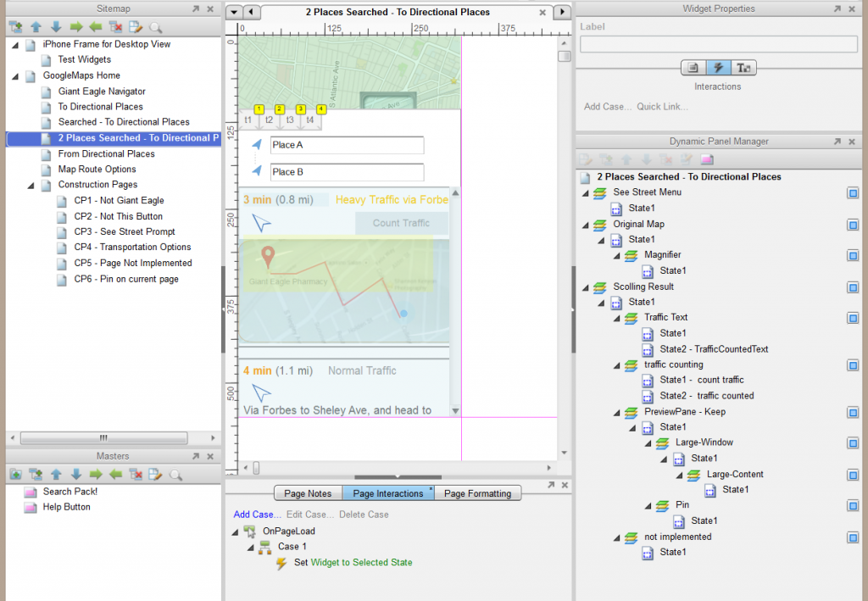Screen dimensions: 868x601
Task: Click the blue Add Case link under Page Interactions
Action: point(257,515)
